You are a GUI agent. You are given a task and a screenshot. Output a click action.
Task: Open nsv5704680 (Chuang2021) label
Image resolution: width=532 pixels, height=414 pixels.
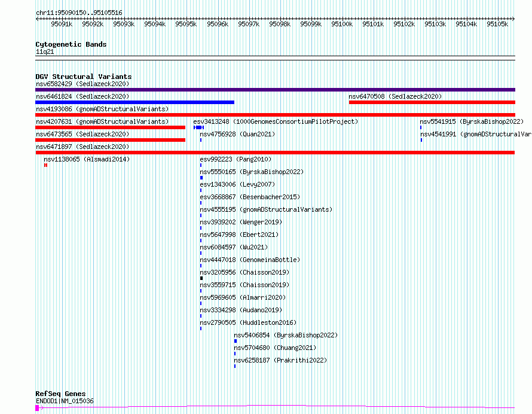[x=275, y=348]
